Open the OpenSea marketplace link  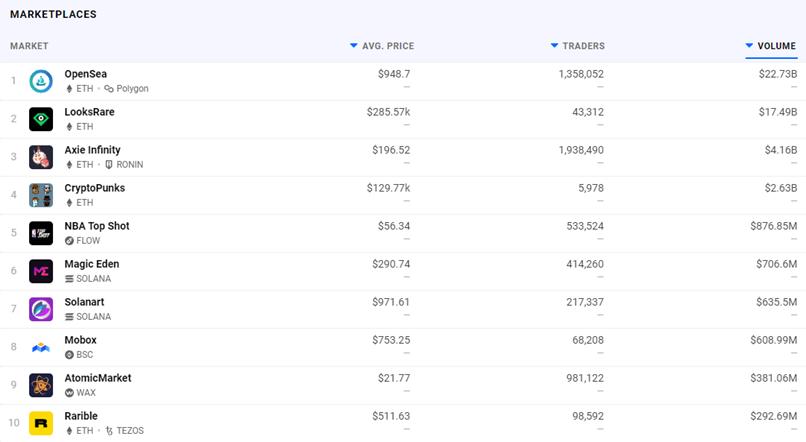(85, 74)
